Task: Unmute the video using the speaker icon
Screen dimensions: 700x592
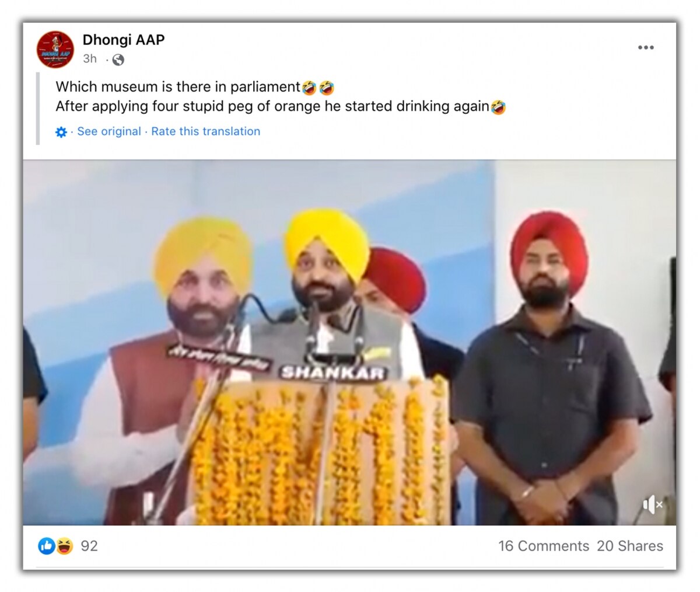Action: tap(653, 504)
